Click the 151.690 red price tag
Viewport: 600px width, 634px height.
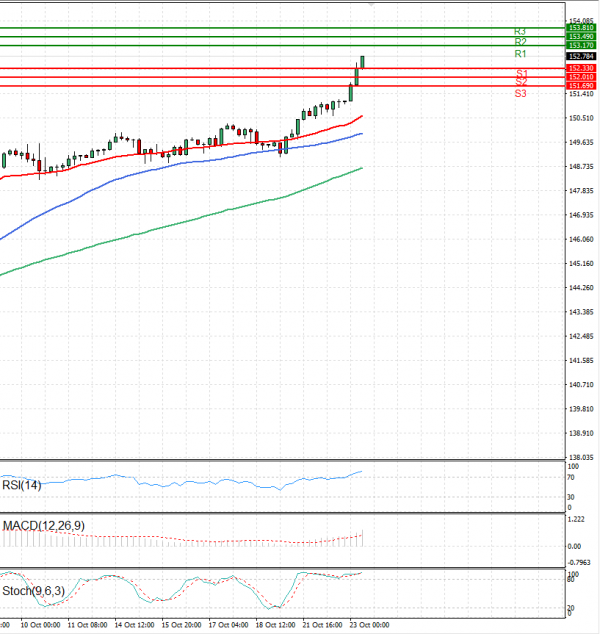coord(580,86)
